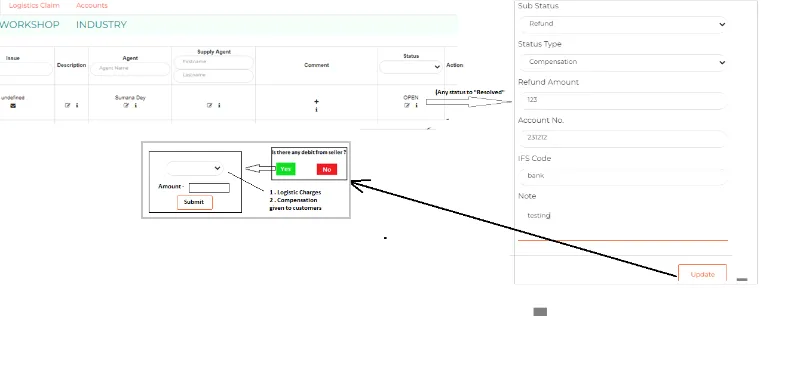Image resolution: width=800 pixels, height=369 pixels.
Task: Click edit icon beside OPEN status
Action: 407,105
